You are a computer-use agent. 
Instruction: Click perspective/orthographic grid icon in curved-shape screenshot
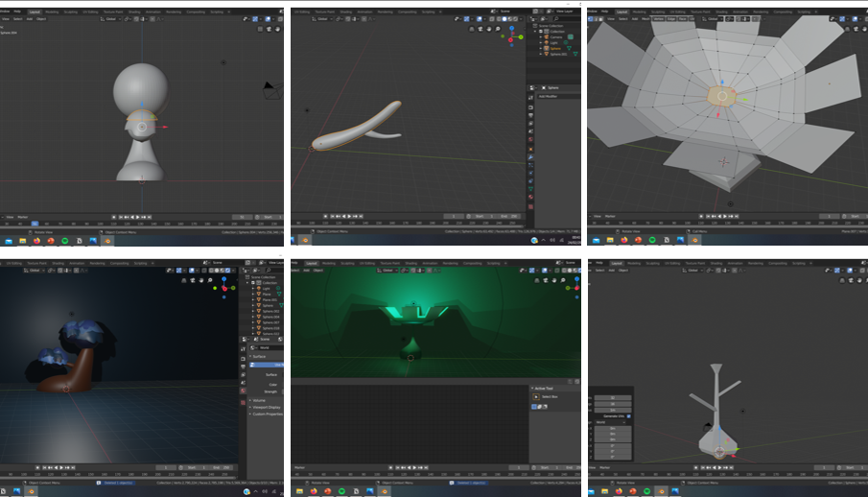click(472, 29)
